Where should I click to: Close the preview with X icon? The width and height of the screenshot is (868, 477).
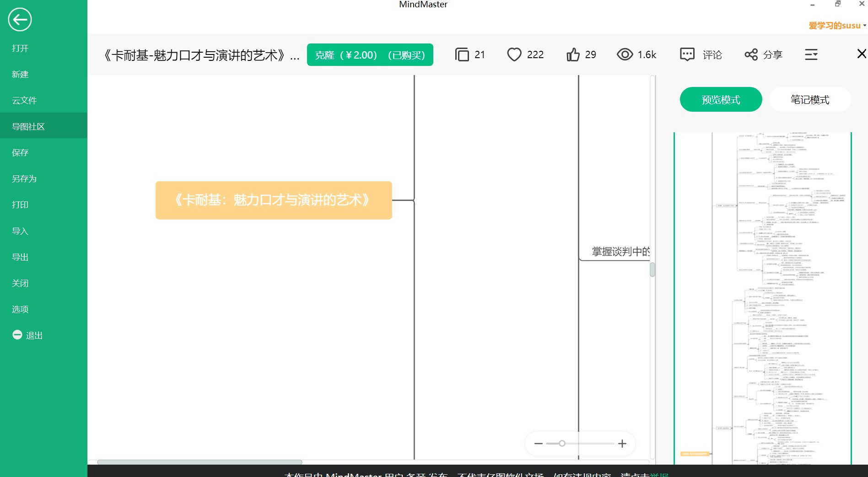point(862,54)
